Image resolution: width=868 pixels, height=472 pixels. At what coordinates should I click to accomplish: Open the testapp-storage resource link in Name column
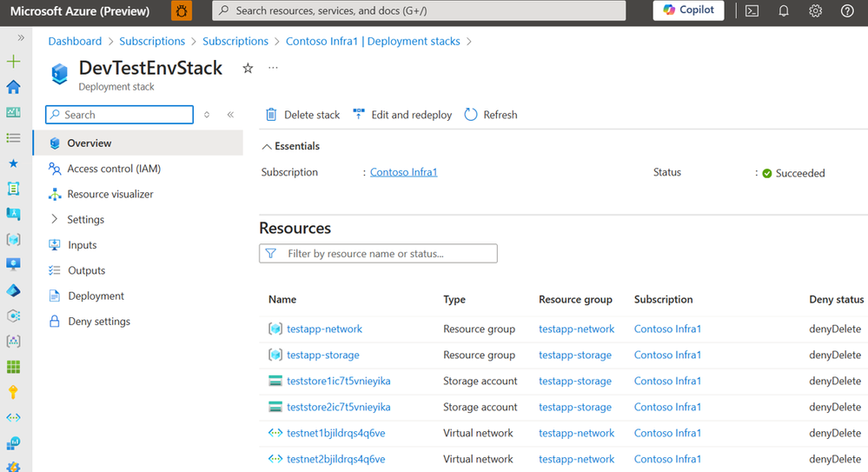pyautogui.click(x=322, y=356)
